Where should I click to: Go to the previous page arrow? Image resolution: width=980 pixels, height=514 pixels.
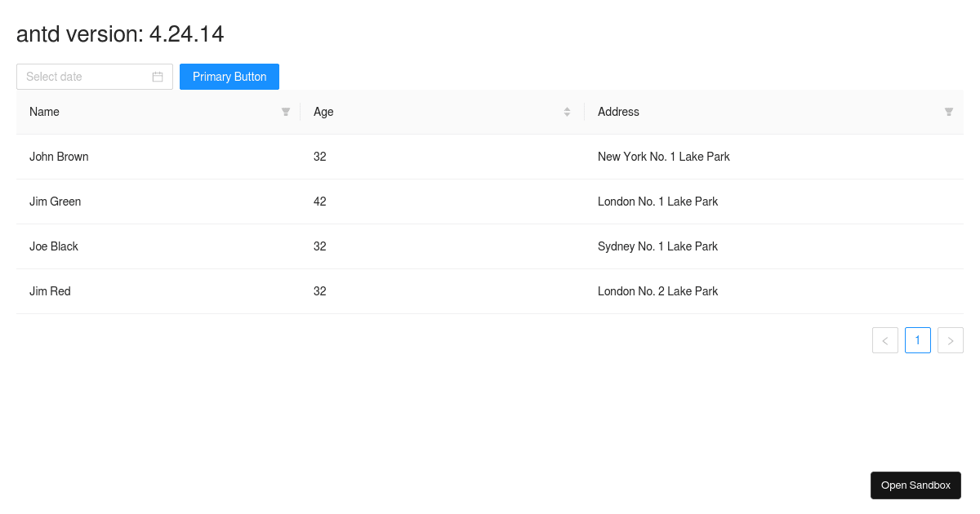[885, 340]
